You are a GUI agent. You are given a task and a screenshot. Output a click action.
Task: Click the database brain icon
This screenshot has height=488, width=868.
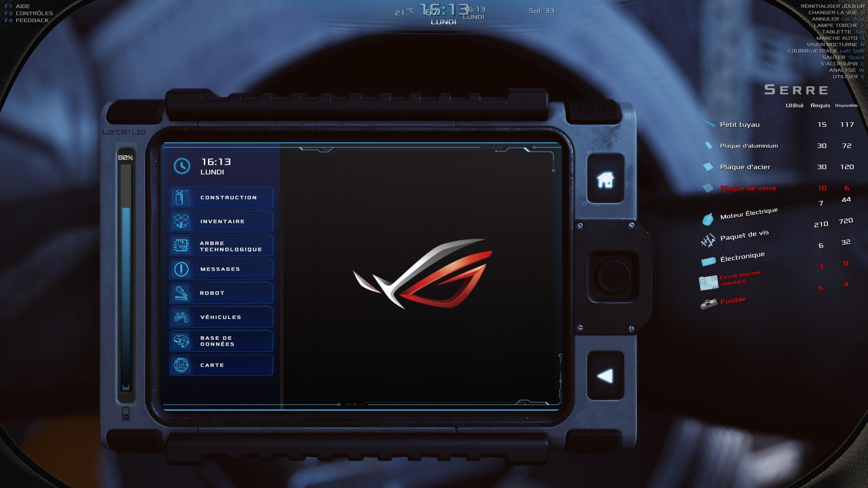pyautogui.click(x=181, y=341)
